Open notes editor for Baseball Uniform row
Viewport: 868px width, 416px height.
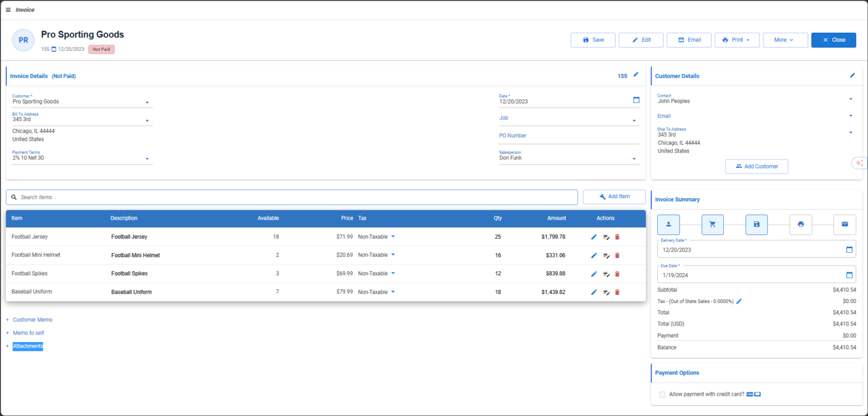click(606, 292)
